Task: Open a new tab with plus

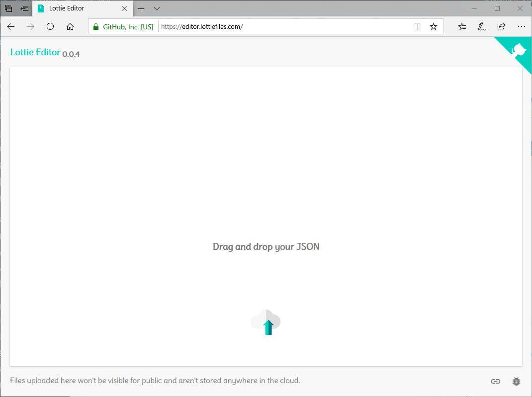Action: tap(141, 8)
